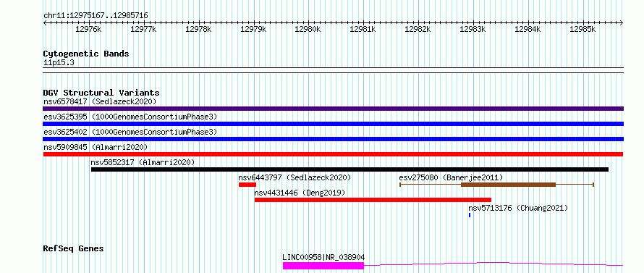The height and width of the screenshot is (273, 644).
Task: Click the 12985k ruler tick label
Action: coord(582,29)
